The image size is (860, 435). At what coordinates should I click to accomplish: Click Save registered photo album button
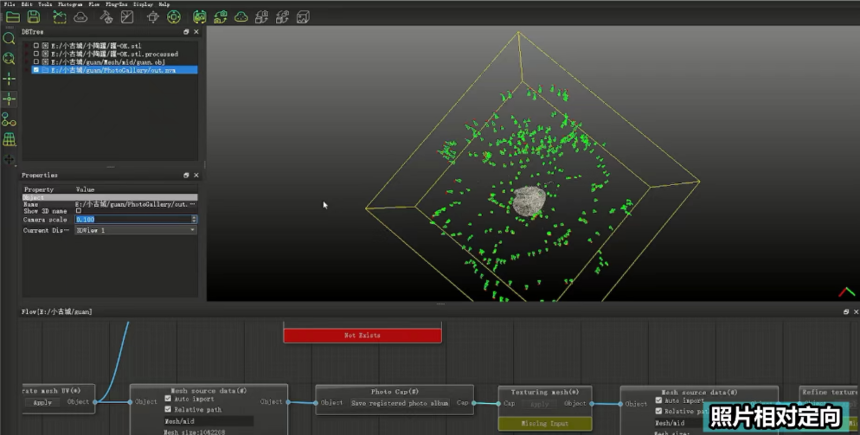tap(400, 403)
